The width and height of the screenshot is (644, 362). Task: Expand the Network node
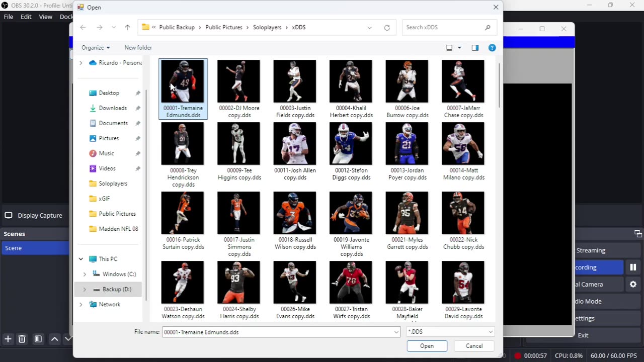pos(80,304)
